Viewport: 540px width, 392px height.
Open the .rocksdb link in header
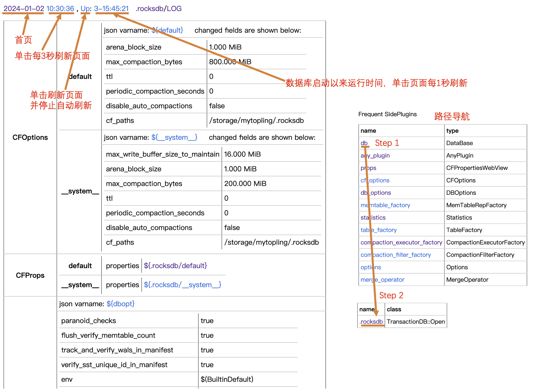point(149,9)
